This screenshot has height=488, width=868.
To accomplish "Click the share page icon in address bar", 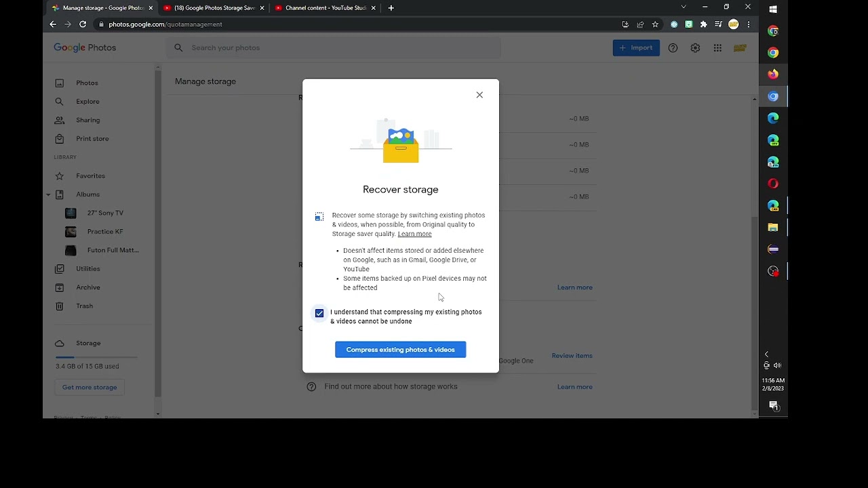I will (x=640, y=24).
